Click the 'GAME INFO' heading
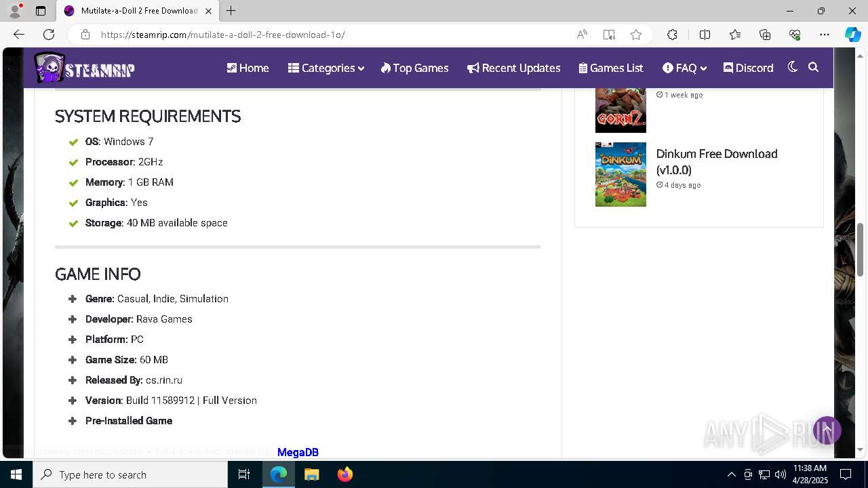868x488 pixels. [98, 274]
